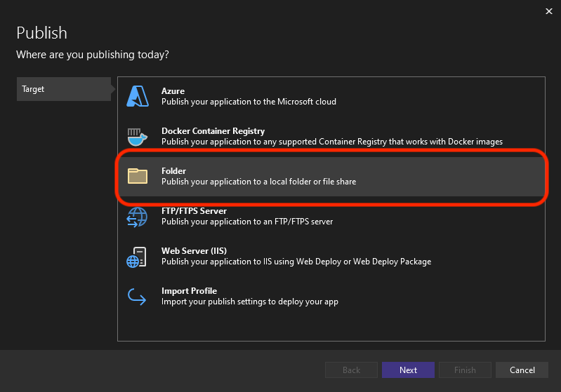
Task: Click the Import Profile description text
Action: pyautogui.click(x=249, y=302)
